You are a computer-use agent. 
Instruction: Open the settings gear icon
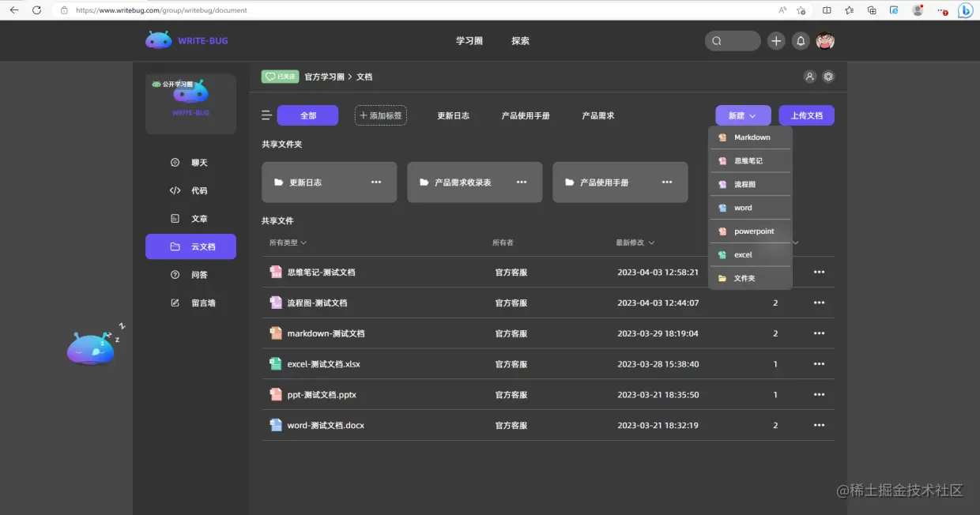[829, 77]
